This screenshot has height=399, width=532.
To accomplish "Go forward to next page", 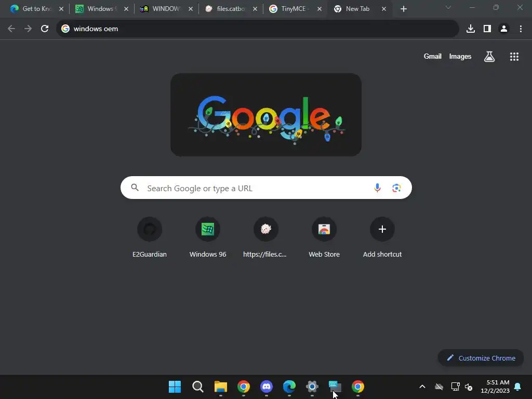I will click(x=28, y=29).
